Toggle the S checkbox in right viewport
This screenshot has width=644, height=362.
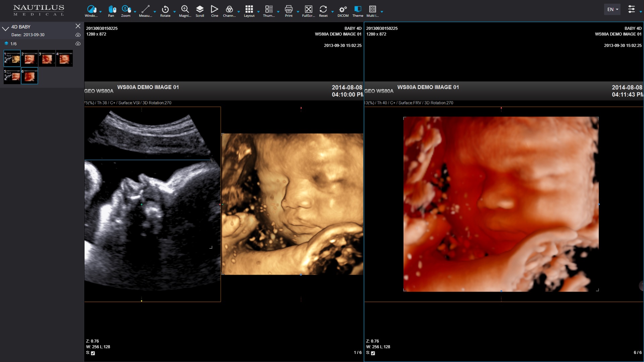373,353
